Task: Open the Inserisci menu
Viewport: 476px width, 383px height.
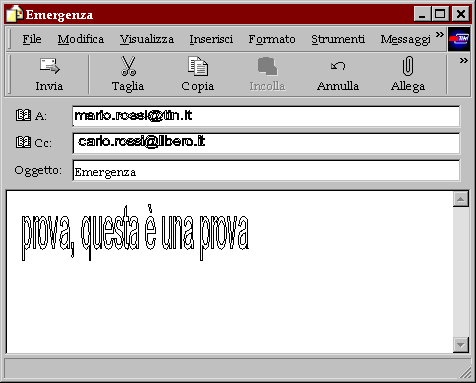Action: tap(211, 39)
